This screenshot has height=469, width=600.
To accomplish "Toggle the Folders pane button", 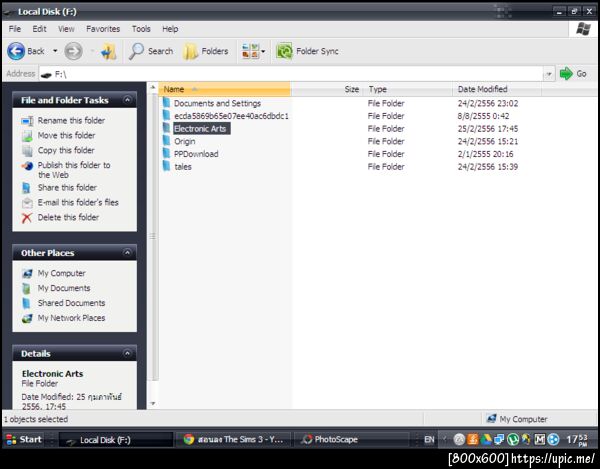I will (205, 51).
